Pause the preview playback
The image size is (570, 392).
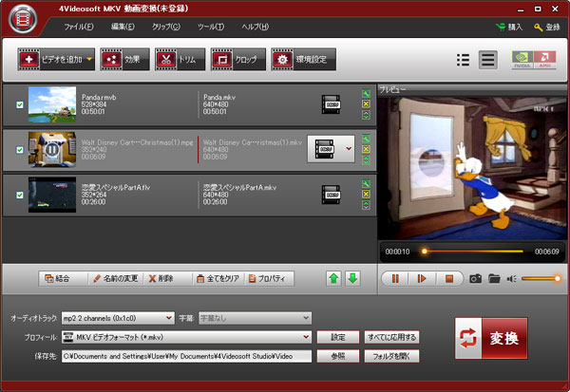click(395, 279)
